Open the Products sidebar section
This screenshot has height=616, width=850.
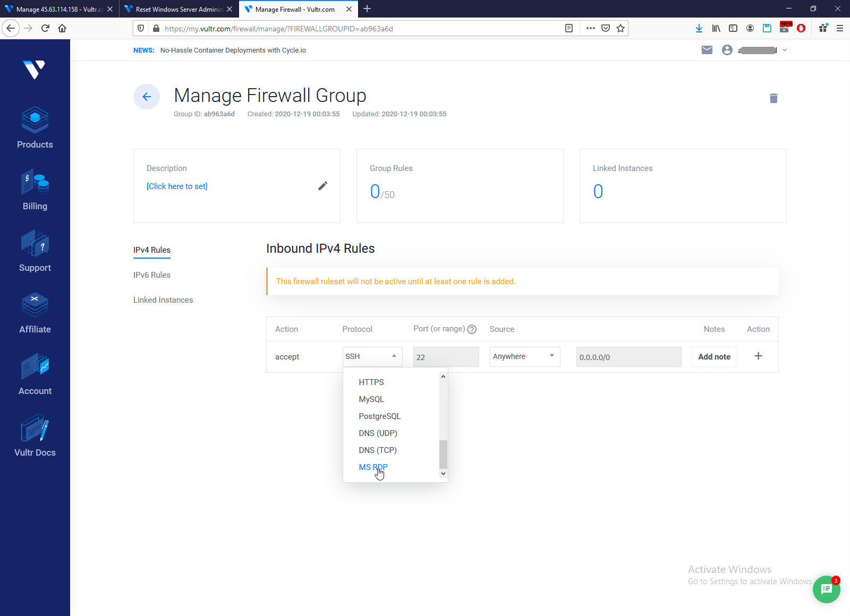(35, 128)
